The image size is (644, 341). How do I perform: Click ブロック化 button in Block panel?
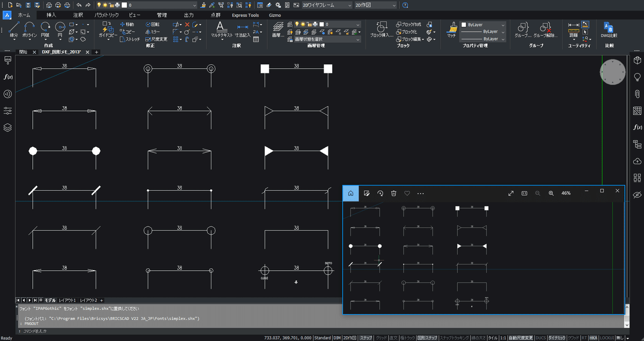coord(407,32)
